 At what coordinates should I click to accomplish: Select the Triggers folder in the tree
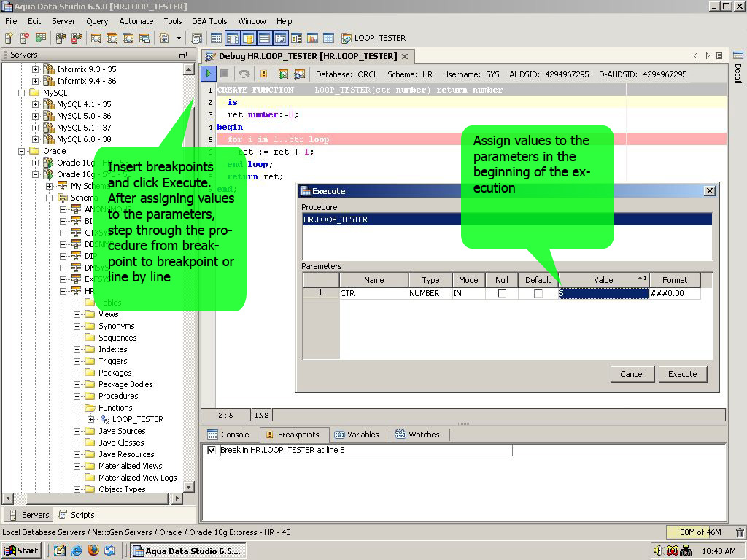(x=112, y=361)
